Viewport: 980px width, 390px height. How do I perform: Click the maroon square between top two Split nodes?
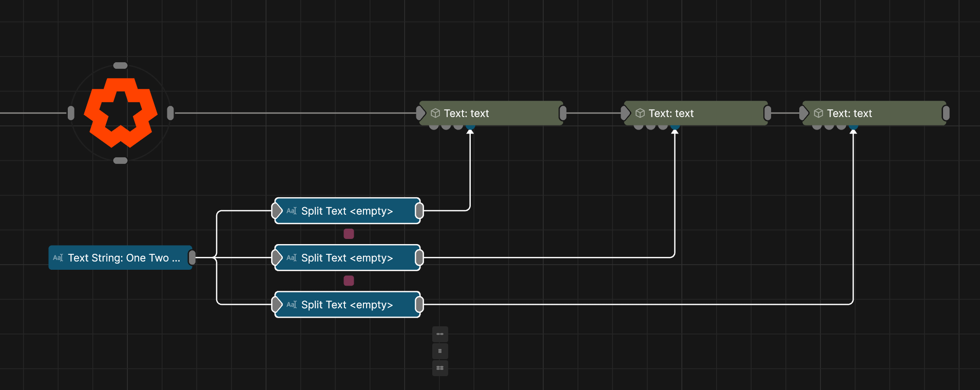point(349,234)
